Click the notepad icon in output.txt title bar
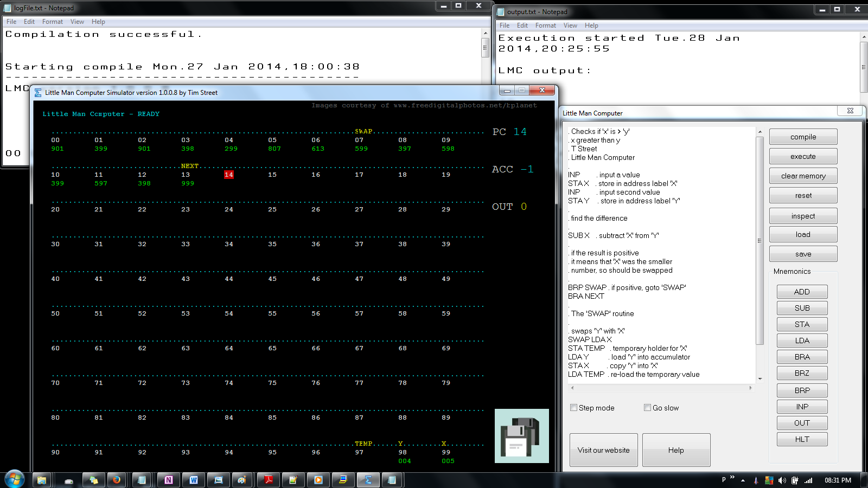The image size is (868, 488). click(x=501, y=12)
